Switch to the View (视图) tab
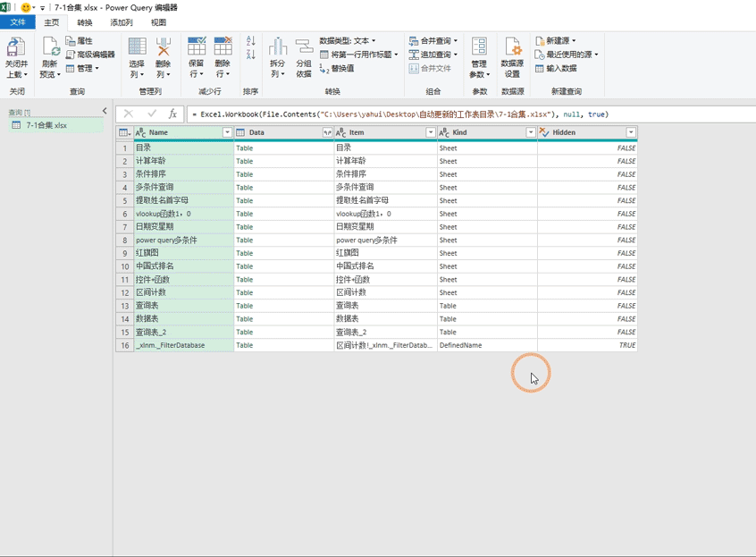The image size is (756, 557). click(159, 22)
